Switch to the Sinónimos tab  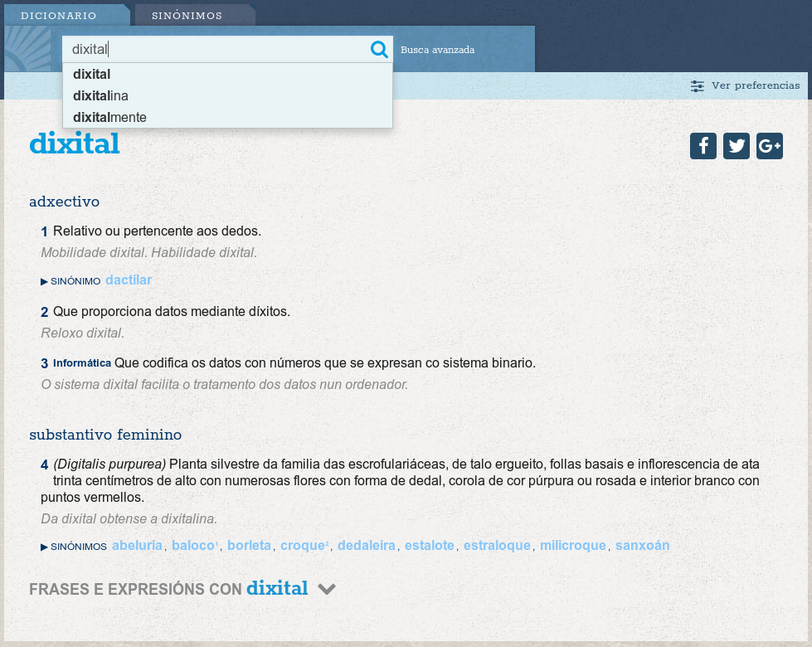pyautogui.click(x=187, y=16)
